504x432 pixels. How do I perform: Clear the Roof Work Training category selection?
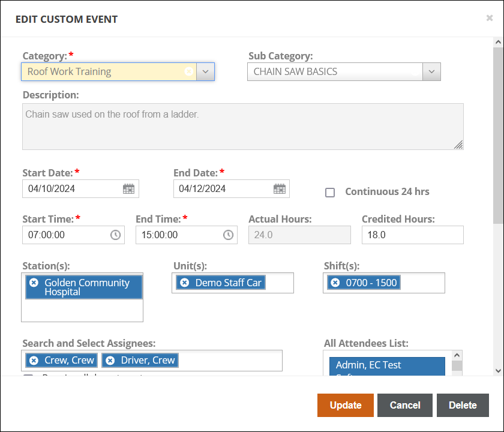tap(188, 71)
